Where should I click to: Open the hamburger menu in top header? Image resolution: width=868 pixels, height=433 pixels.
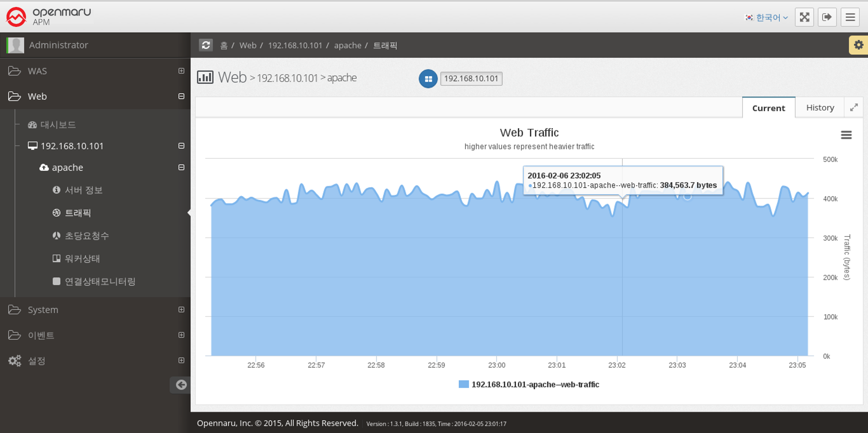(x=850, y=17)
